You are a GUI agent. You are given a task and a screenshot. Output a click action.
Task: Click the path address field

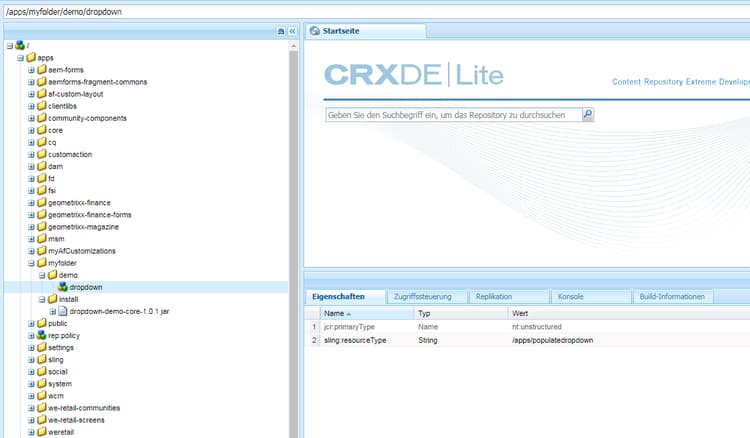pos(375,11)
